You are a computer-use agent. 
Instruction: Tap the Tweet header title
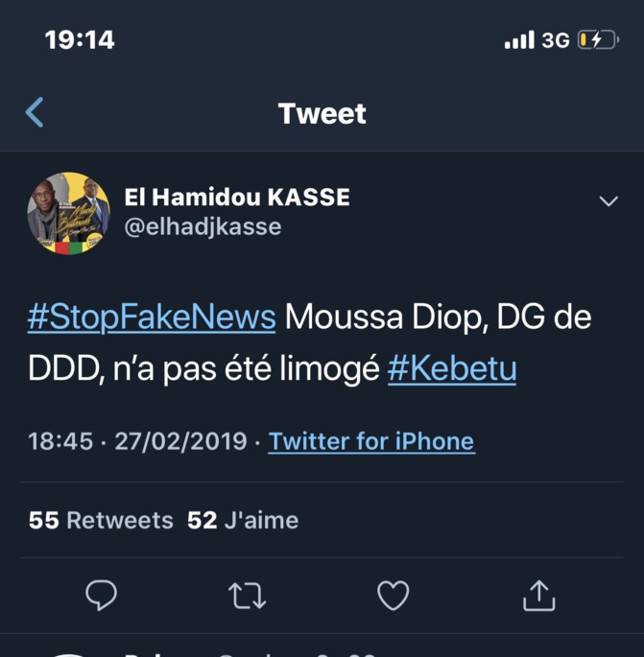322,113
